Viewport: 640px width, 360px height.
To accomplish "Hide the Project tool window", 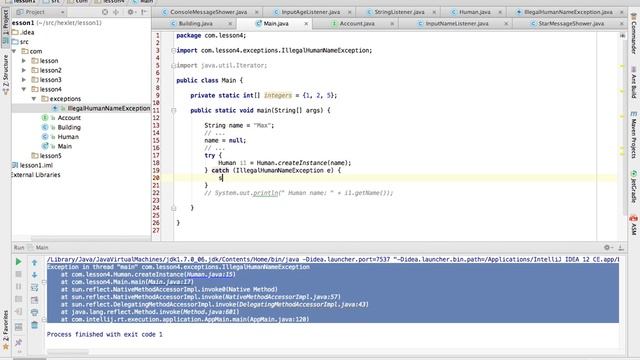I will 144,12.
